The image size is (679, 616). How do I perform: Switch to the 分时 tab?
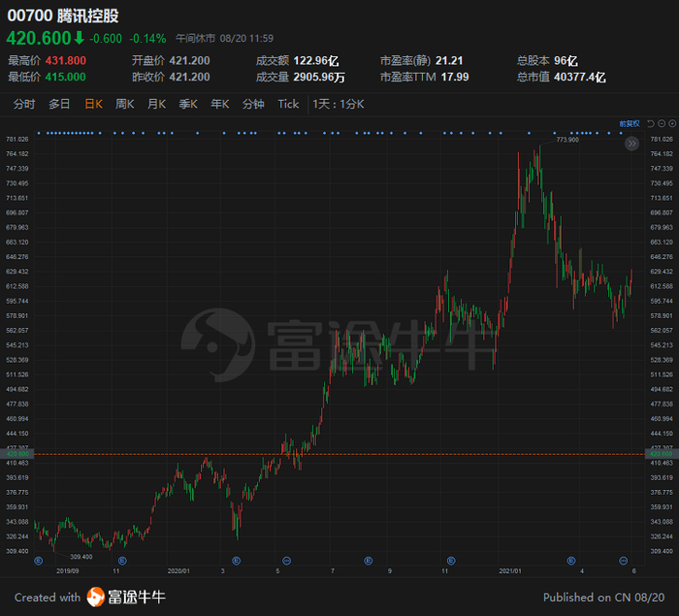pyautogui.click(x=24, y=104)
